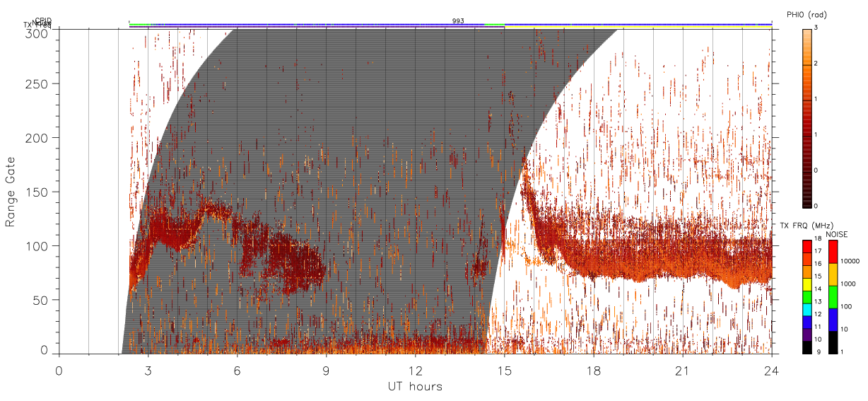Viewport: 868px width, 401px height.
Task: Select the yellow 14 MHz swatch in TX FRQ legend
Action: [807, 285]
